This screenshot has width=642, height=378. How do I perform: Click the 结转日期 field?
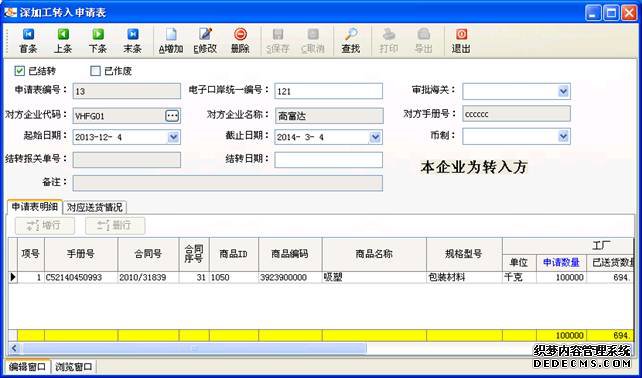[x=328, y=160]
